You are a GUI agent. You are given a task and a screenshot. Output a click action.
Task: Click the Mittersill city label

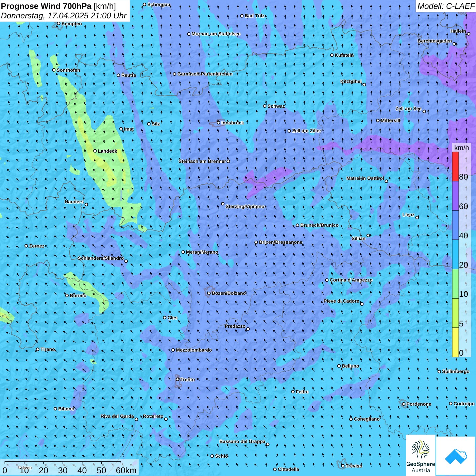(x=390, y=120)
